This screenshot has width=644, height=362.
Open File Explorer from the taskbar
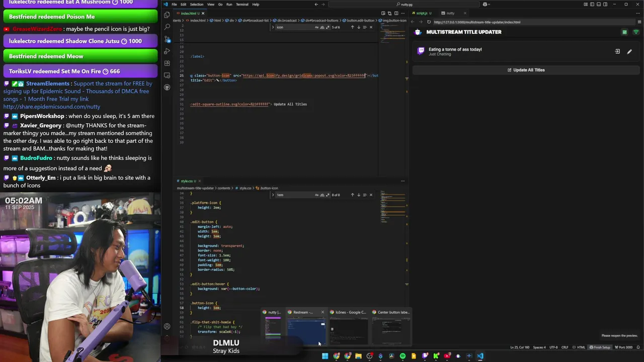coord(358,356)
